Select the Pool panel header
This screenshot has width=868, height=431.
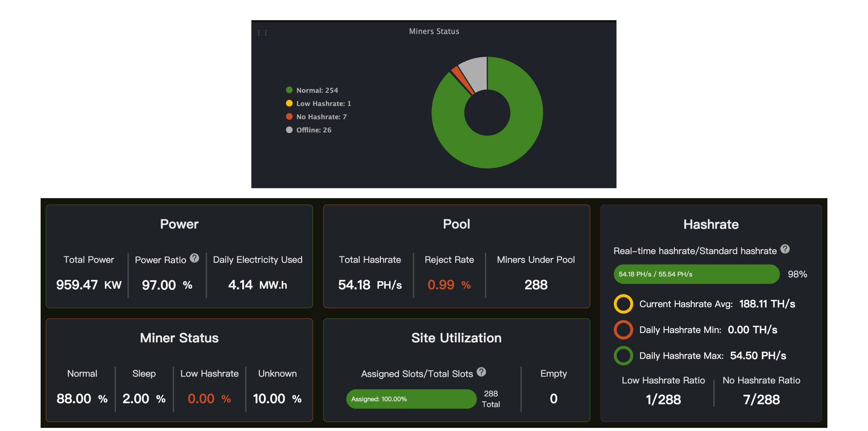(x=456, y=224)
